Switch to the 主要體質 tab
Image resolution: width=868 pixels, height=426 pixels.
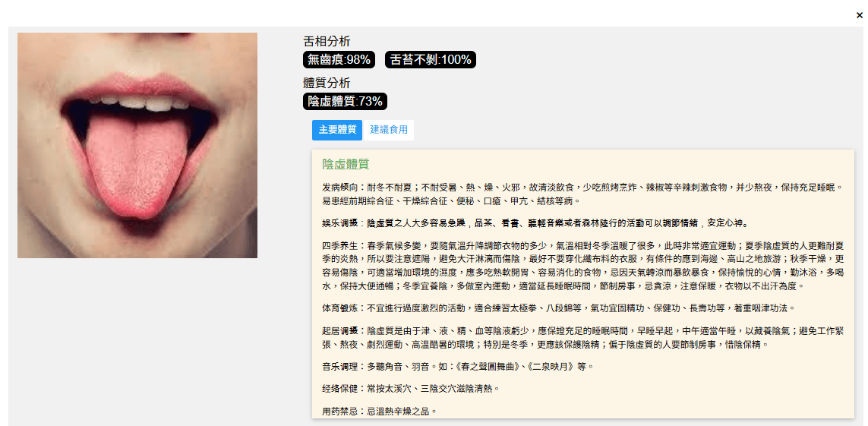[337, 130]
